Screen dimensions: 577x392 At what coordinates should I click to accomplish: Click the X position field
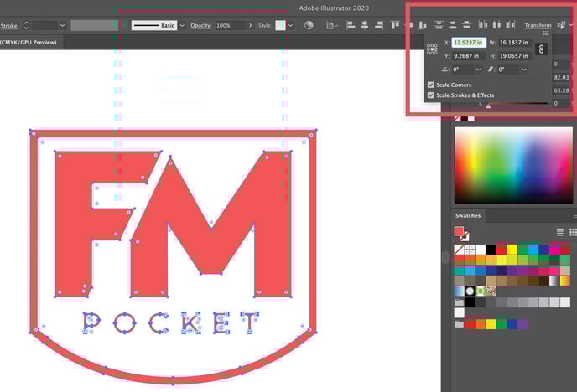click(x=469, y=43)
